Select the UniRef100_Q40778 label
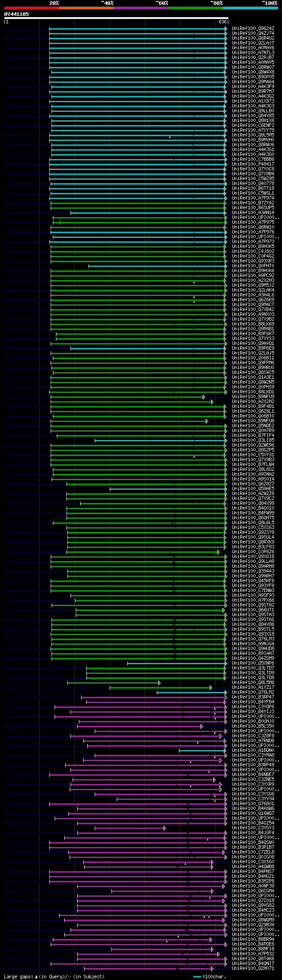The height and width of the screenshot is (980, 282). [x=253, y=183]
